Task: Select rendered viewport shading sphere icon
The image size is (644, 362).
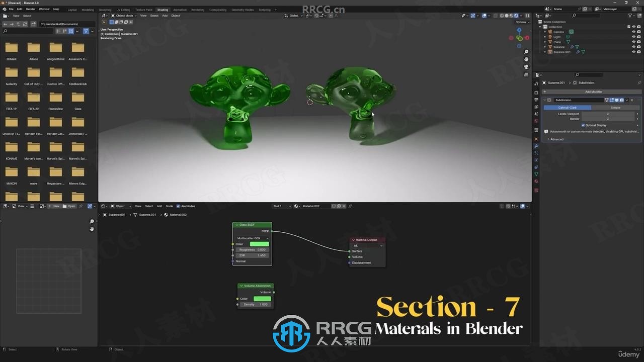Action: click(516, 16)
